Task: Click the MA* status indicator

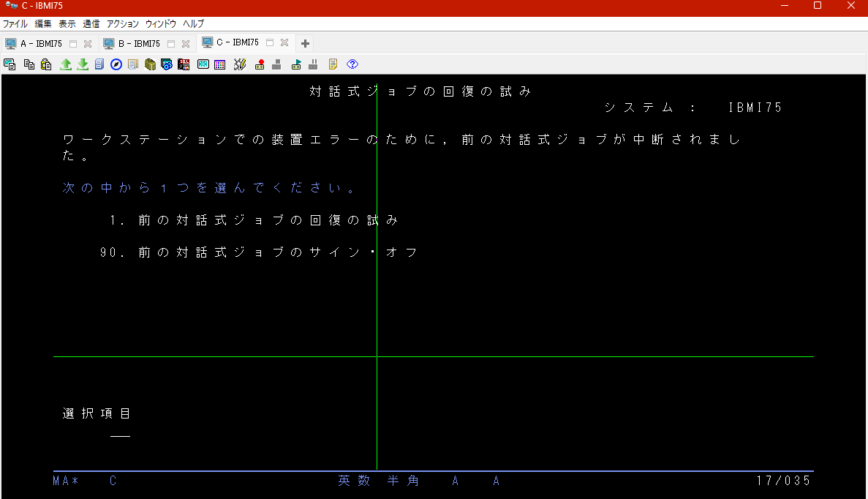Action: [x=66, y=481]
